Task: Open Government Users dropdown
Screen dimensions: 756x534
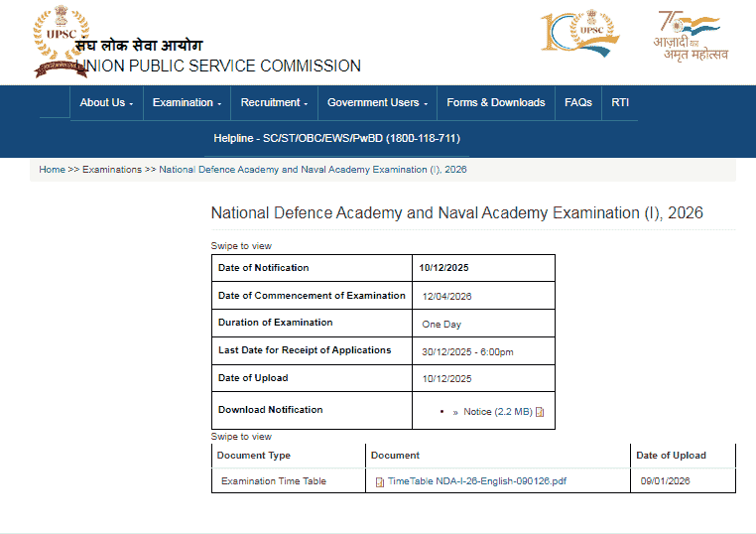Action: coord(378,103)
